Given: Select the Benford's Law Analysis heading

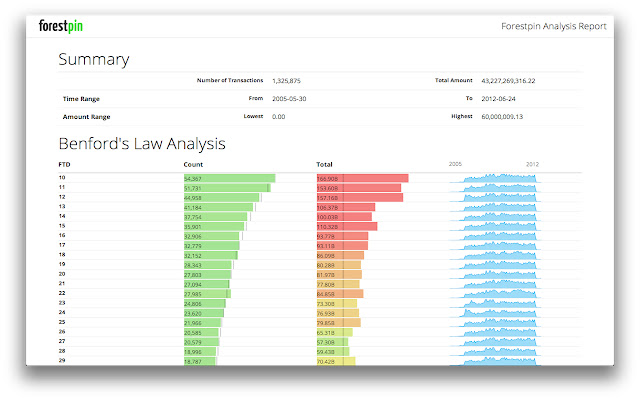Looking at the screenshot, I should (x=142, y=144).
